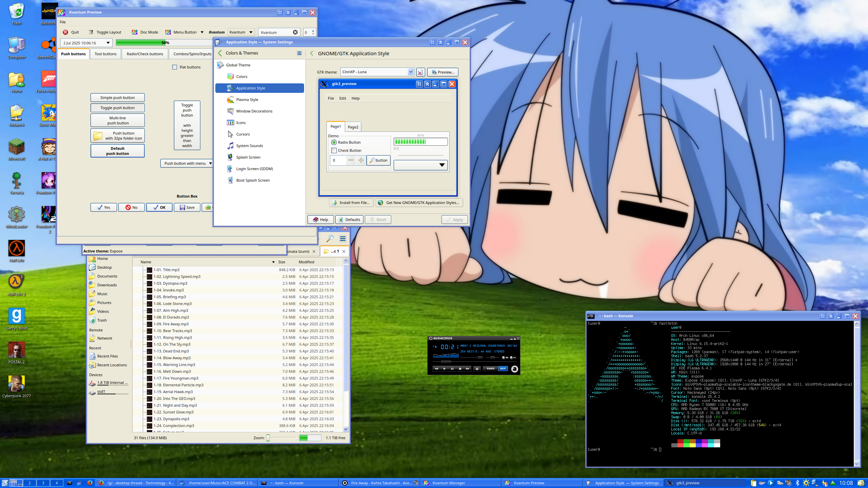
Task: Open the Push button with menu dropdown
Action: click(x=187, y=163)
